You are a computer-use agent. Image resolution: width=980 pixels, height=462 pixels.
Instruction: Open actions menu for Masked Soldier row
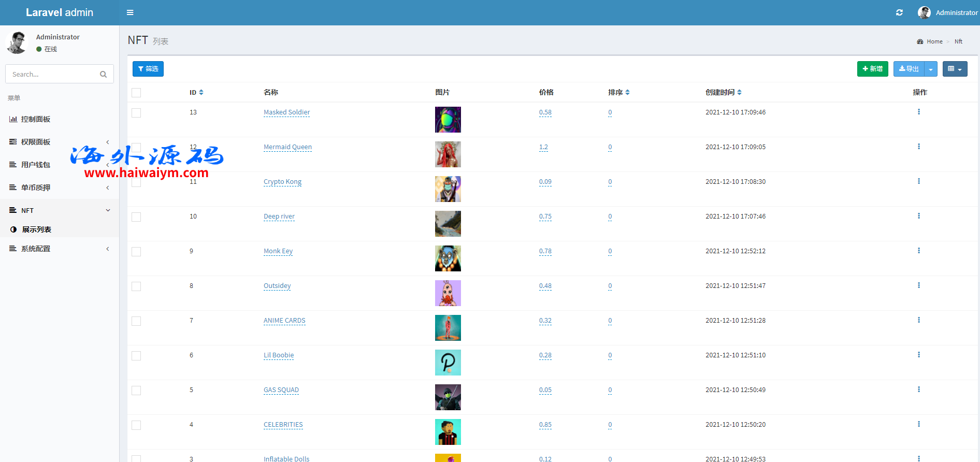pyautogui.click(x=918, y=112)
